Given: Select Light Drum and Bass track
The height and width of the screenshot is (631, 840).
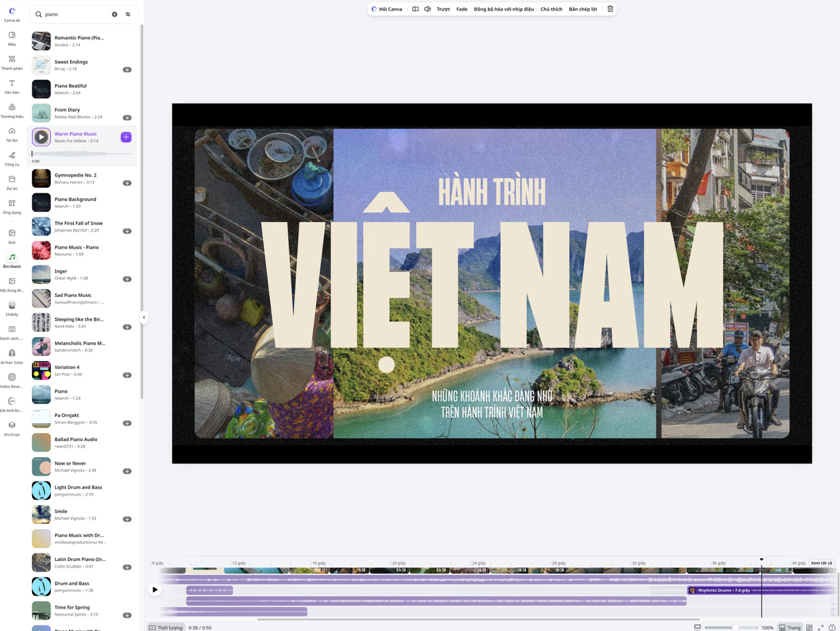Looking at the screenshot, I should [81, 490].
